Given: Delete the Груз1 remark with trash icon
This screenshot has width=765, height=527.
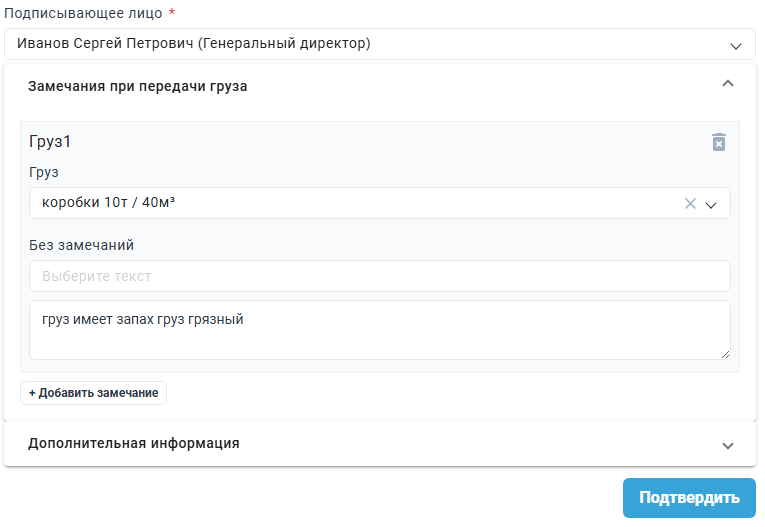Looking at the screenshot, I should click(x=718, y=142).
